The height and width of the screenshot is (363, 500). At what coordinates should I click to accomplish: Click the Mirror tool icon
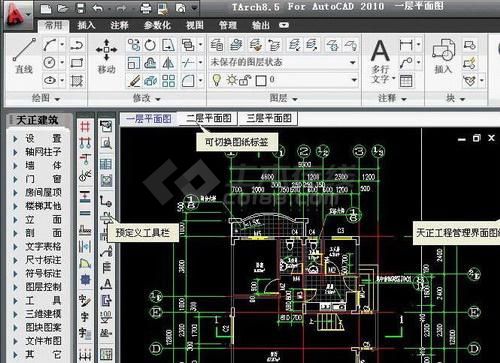coord(168,63)
